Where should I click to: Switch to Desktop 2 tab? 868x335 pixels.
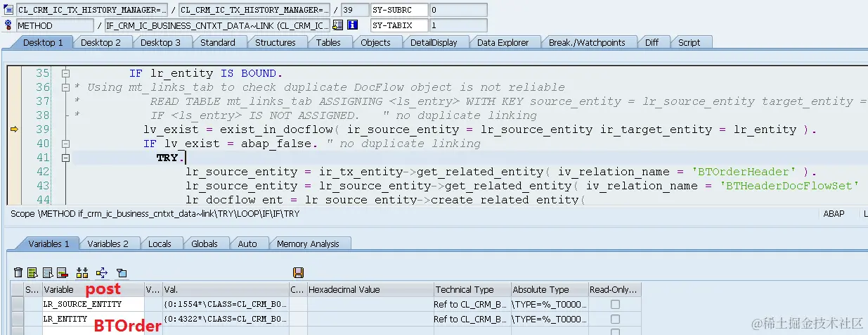pos(101,42)
